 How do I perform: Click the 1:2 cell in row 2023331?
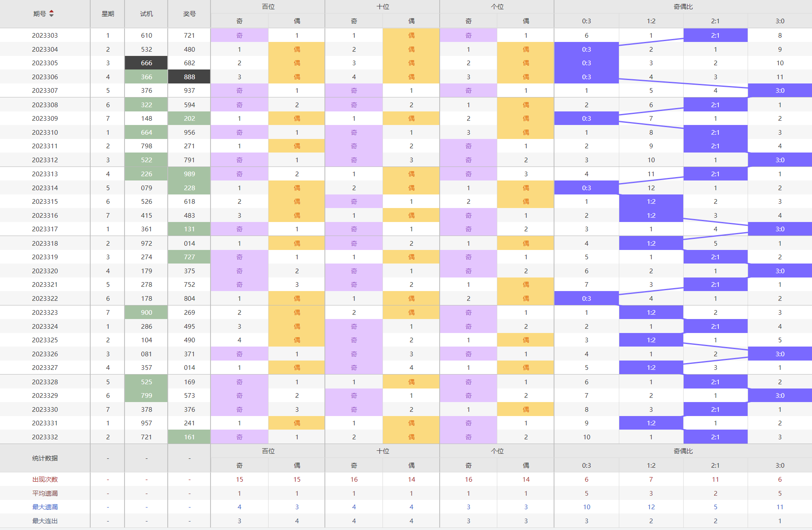click(x=651, y=423)
